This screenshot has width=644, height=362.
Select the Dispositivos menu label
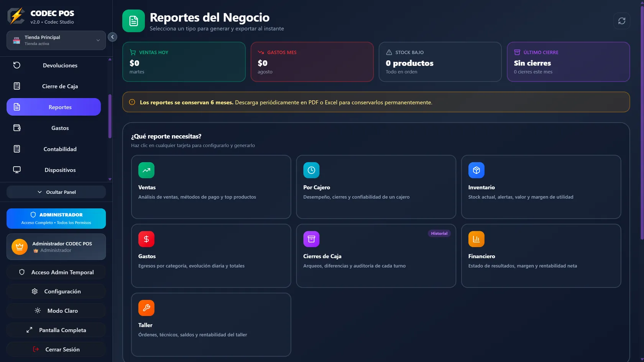click(60, 170)
